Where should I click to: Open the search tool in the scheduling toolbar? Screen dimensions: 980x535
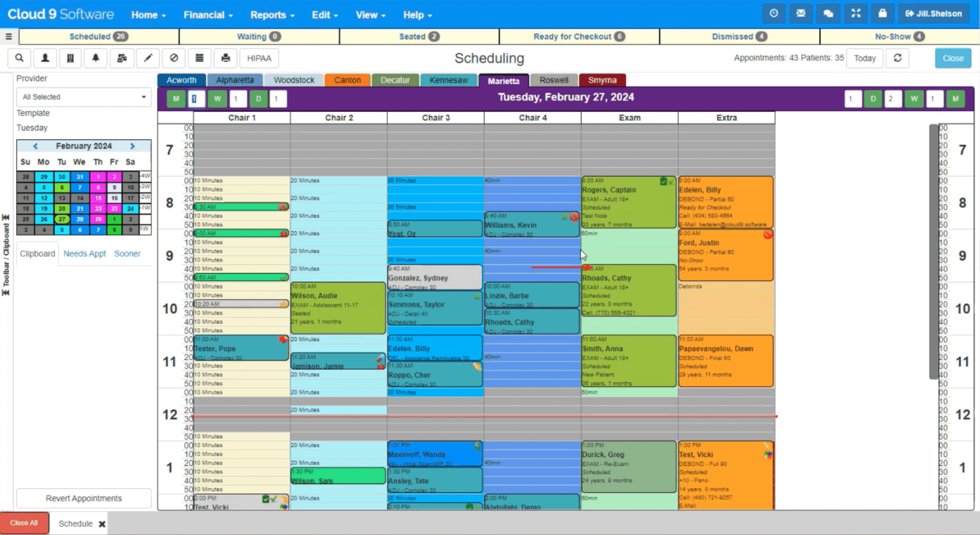(19, 58)
